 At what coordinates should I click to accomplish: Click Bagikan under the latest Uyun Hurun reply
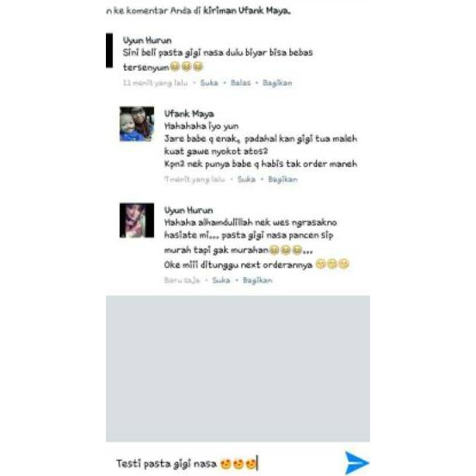(257, 281)
